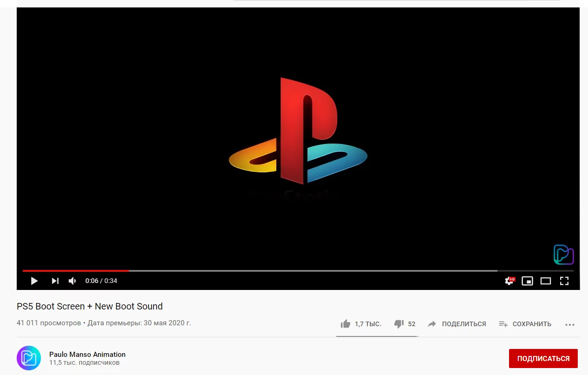Enter fullscreen mode
Screen dimensions: 588x375
point(564,281)
